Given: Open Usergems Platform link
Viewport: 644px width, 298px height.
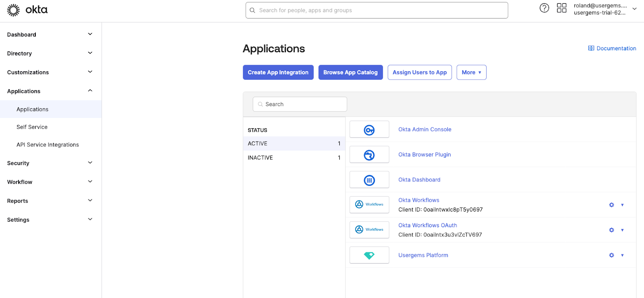Looking at the screenshot, I should [x=423, y=255].
